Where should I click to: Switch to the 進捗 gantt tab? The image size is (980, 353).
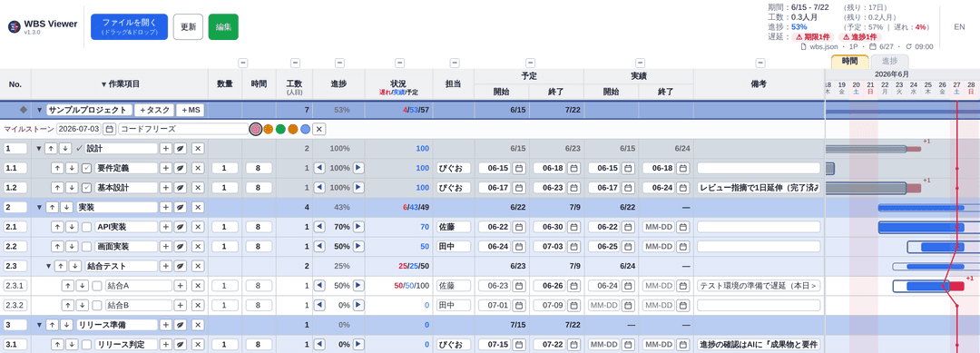click(889, 61)
